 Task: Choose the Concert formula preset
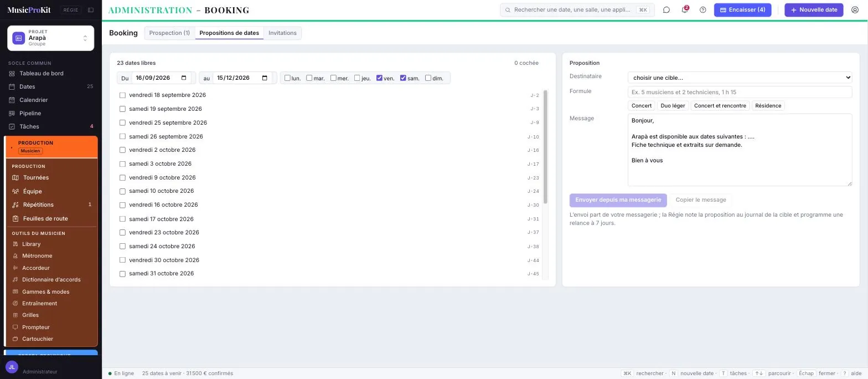[642, 106]
